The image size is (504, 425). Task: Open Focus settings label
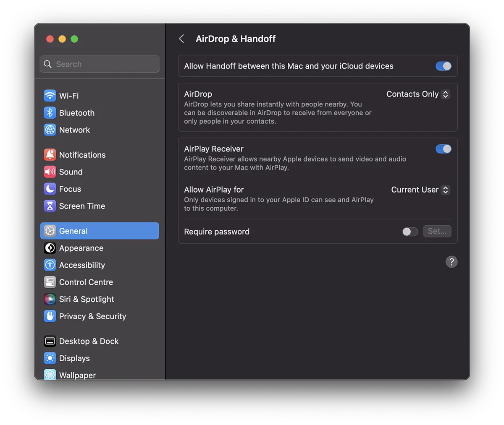pyautogui.click(x=70, y=189)
